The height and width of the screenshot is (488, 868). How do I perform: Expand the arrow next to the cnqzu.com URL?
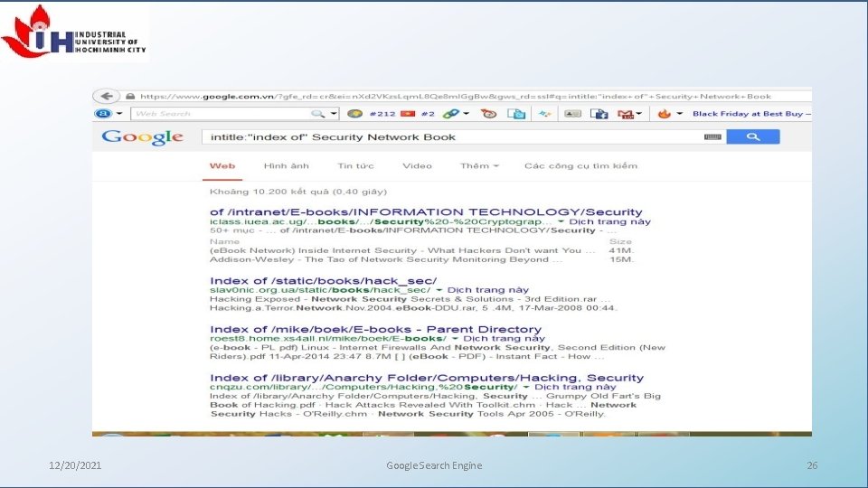click(x=526, y=388)
